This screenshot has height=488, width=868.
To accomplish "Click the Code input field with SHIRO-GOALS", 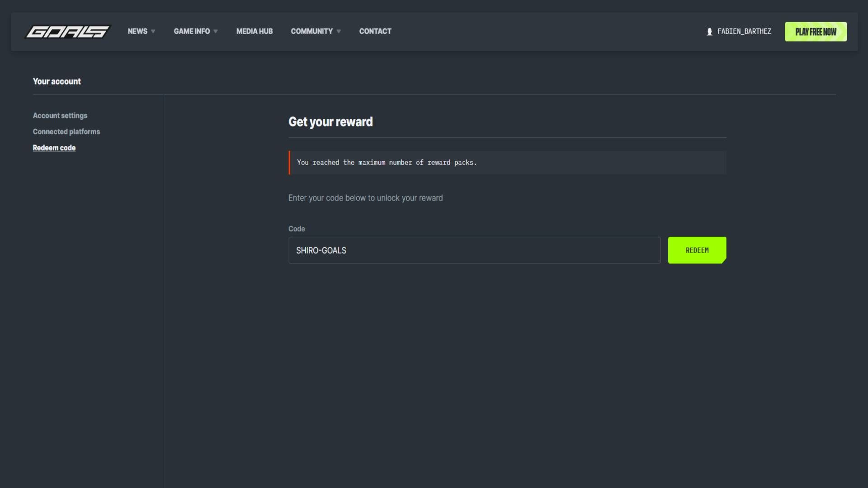I will tap(475, 250).
